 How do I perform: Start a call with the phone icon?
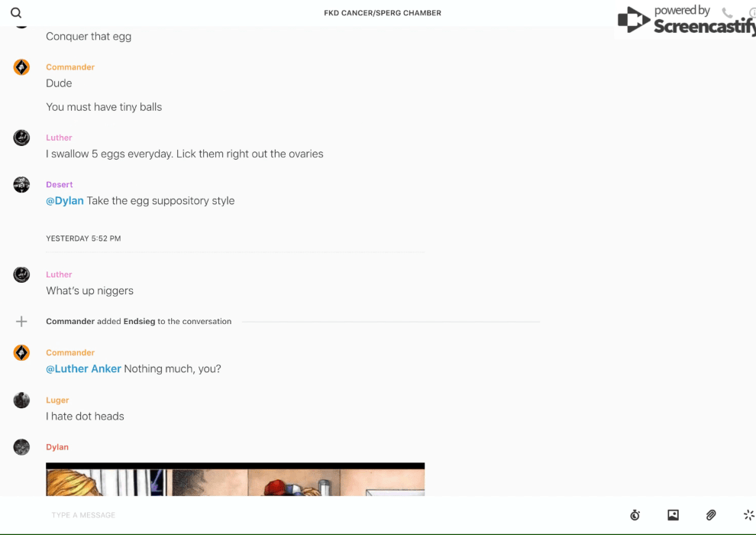click(727, 12)
